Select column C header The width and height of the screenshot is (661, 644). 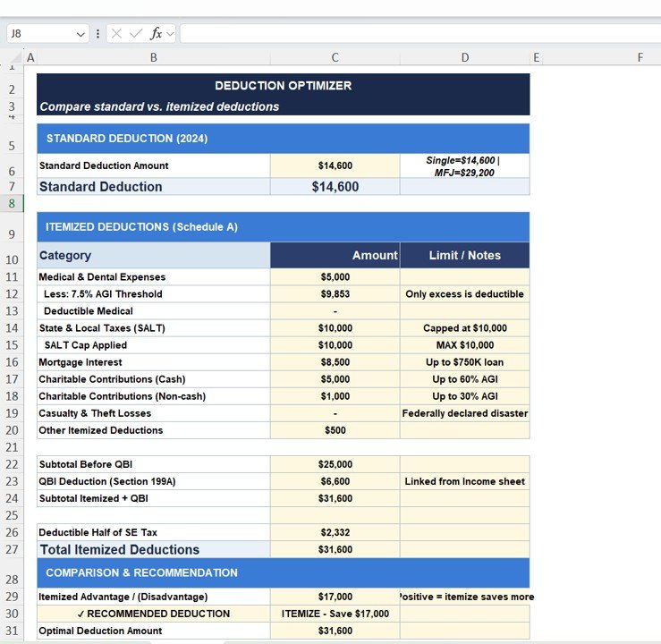335,58
